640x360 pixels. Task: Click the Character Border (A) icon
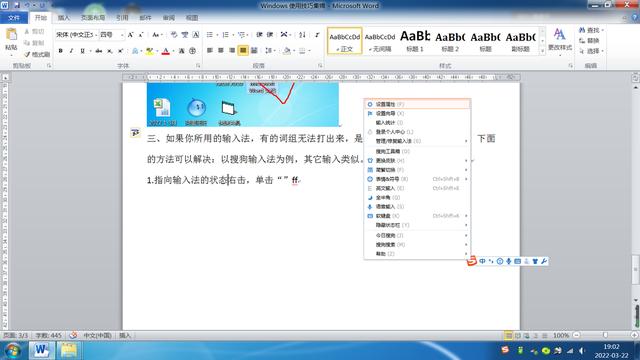196,35
